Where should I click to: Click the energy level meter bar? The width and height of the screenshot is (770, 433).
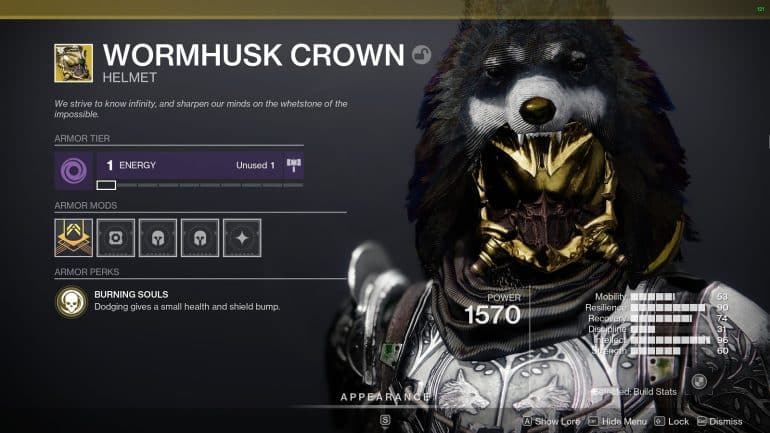pyautogui.click(x=200, y=185)
